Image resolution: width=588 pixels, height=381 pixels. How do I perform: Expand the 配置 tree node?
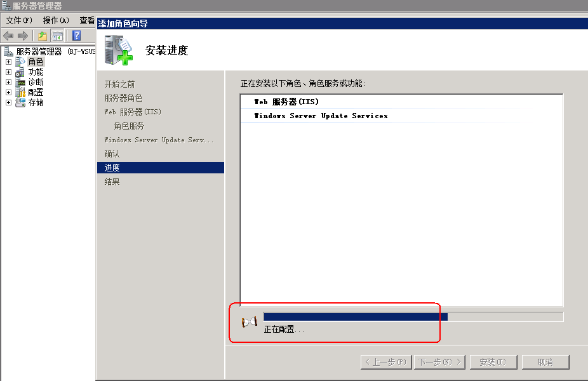(9, 92)
